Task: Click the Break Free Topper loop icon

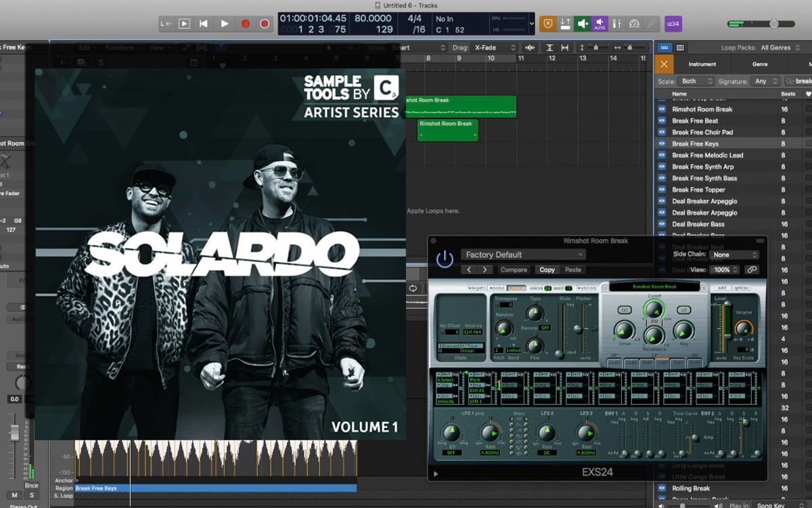Action: coord(662,190)
